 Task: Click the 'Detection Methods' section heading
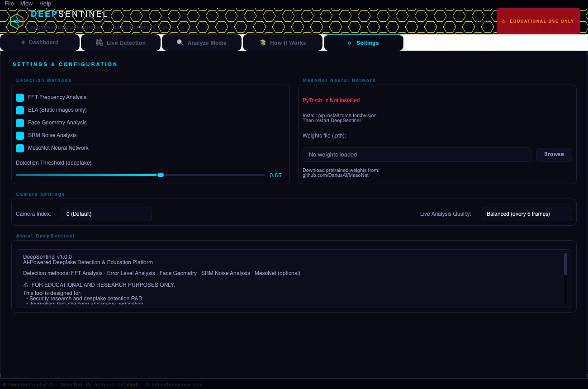click(x=44, y=80)
